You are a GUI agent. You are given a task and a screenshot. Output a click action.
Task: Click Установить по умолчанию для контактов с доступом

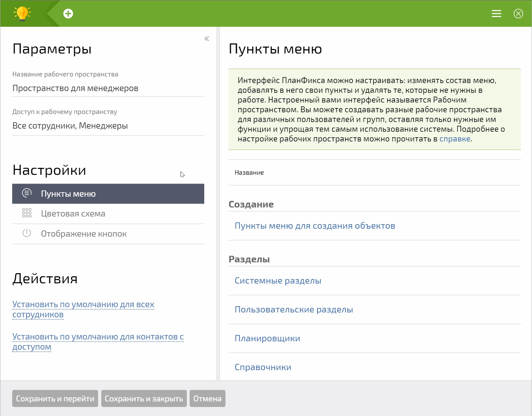click(x=98, y=342)
